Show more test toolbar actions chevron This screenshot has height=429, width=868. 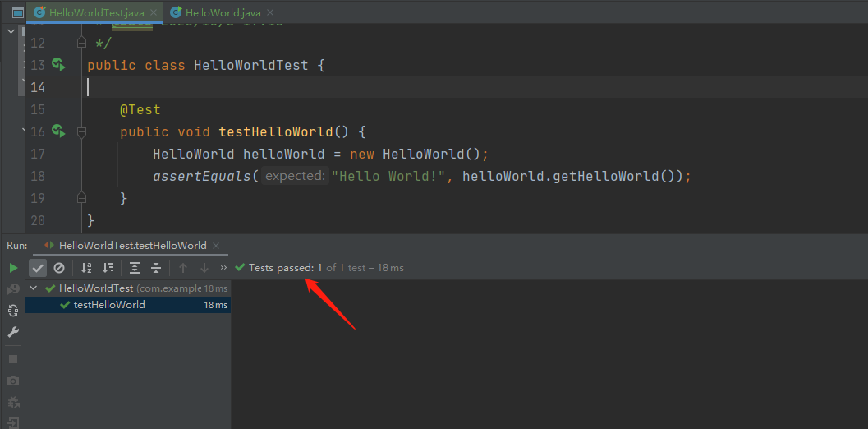click(x=223, y=268)
